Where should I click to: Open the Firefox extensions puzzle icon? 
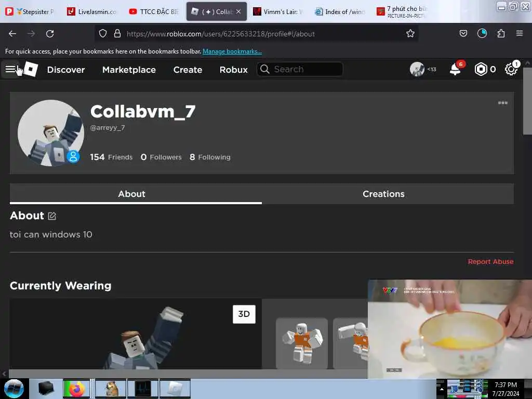[501, 33]
